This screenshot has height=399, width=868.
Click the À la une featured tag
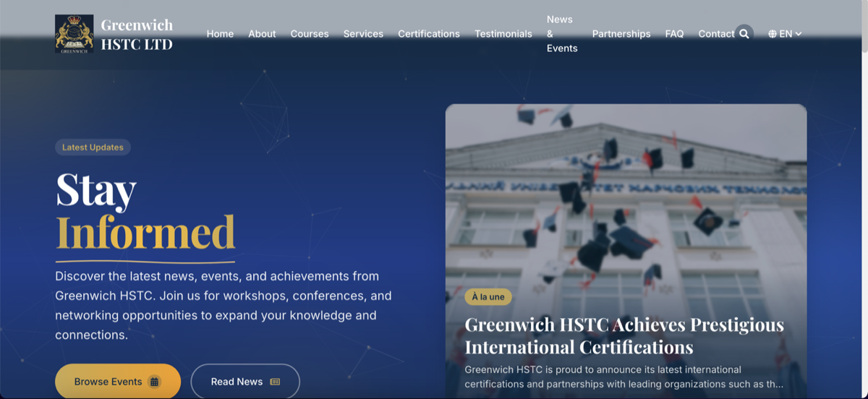click(488, 297)
